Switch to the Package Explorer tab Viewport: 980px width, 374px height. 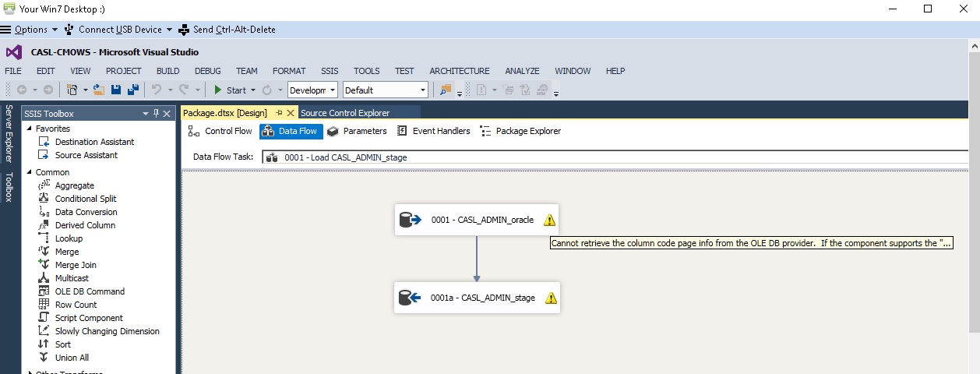(x=520, y=131)
